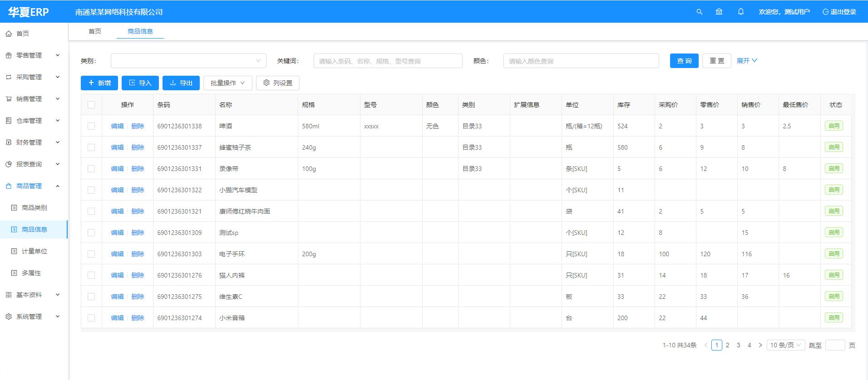Click the 首页 home icon in sidebar
Image resolution: width=868 pixels, height=380 pixels.
pyautogui.click(x=9, y=34)
